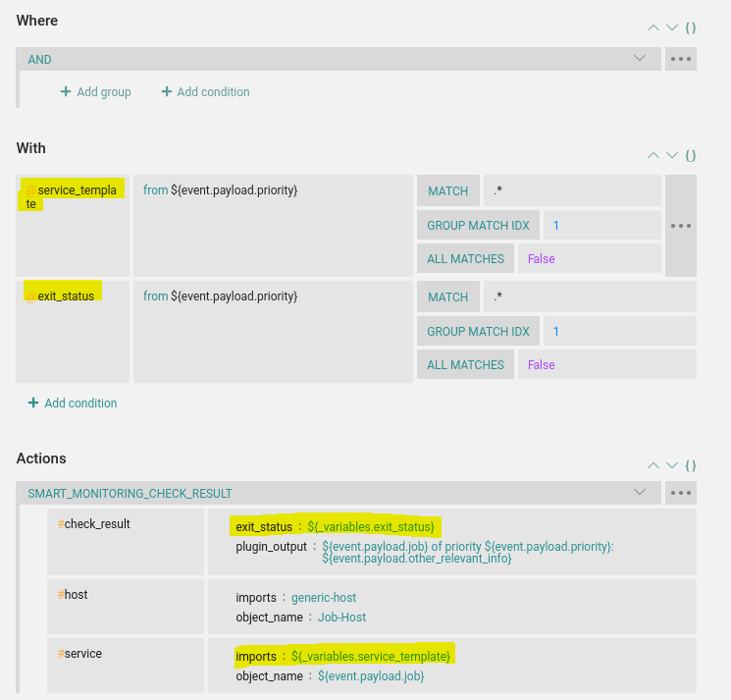Open the three-dots menu on AND row
This screenshot has width=731, height=700.
[x=681, y=59]
